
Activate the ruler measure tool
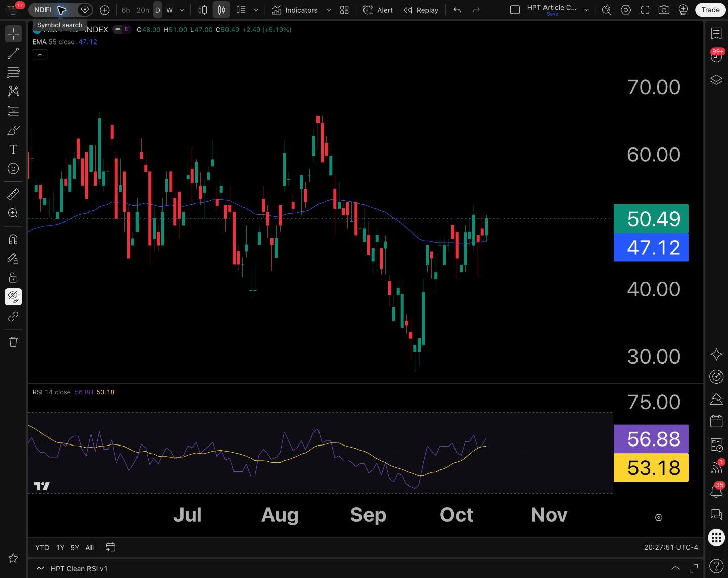coord(13,194)
